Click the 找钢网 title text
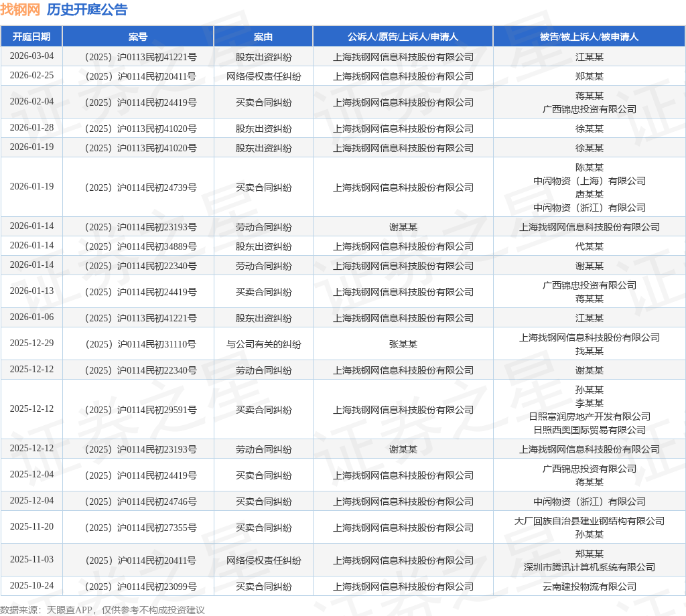Viewport: 686px width, 616px height. [20, 9]
